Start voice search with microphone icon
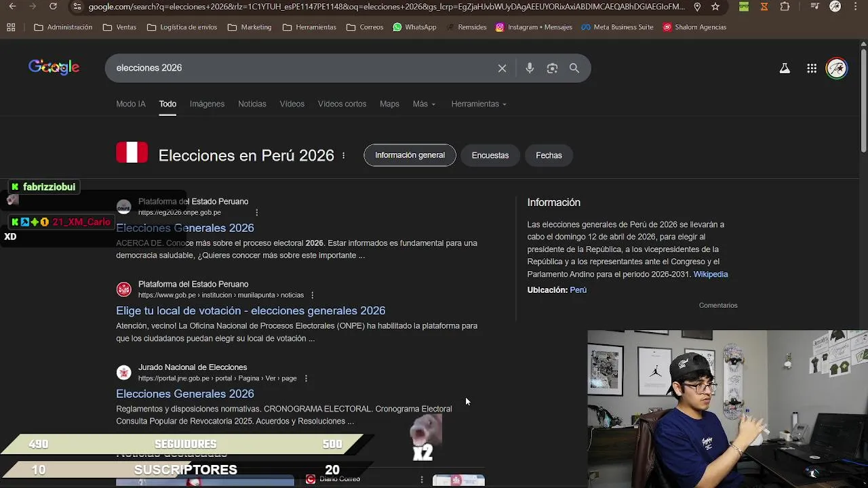 coord(530,68)
